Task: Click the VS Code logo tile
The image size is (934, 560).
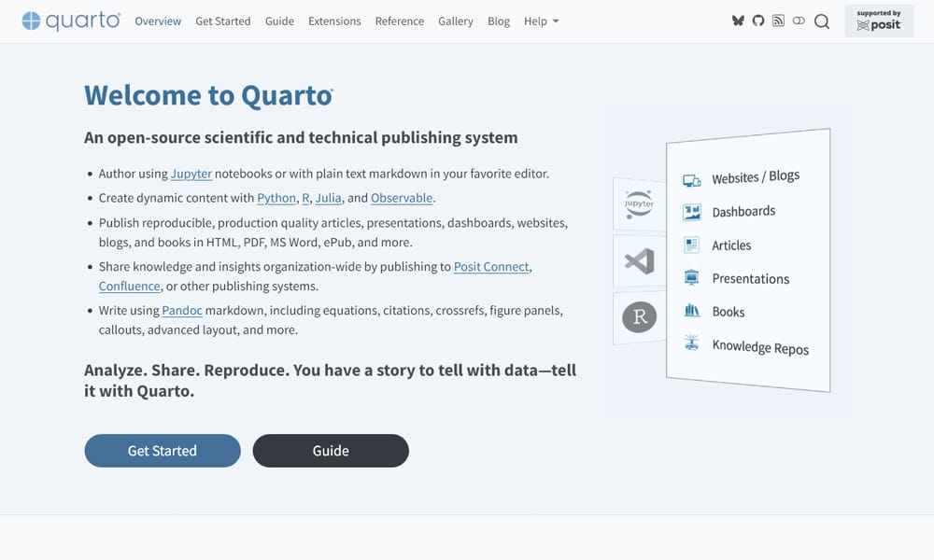Action: coord(639,260)
